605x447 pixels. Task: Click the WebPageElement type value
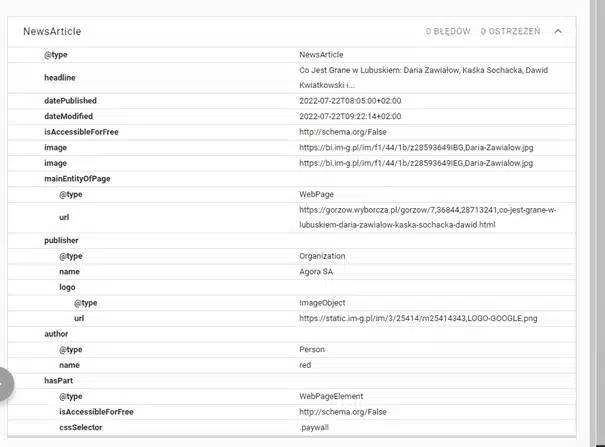coord(331,396)
